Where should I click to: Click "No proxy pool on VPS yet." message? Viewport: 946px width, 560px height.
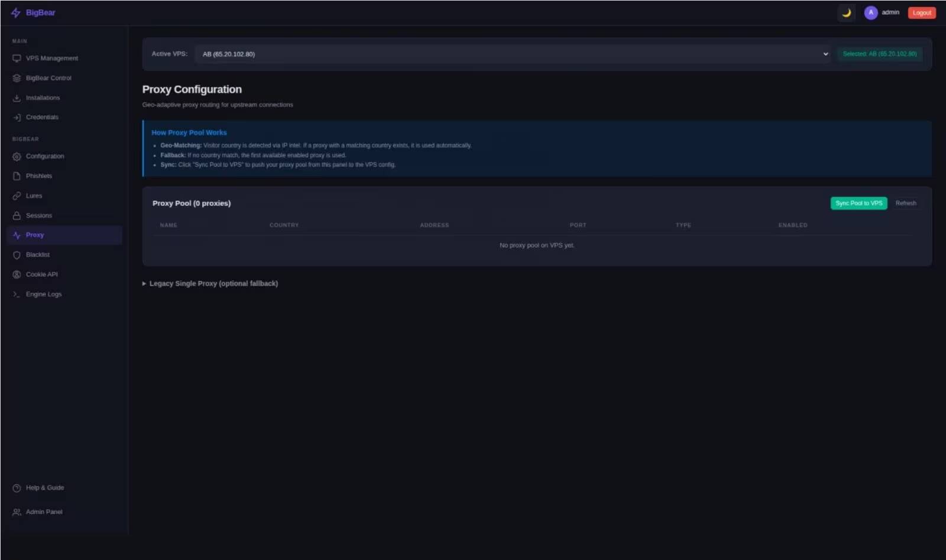(537, 245)
